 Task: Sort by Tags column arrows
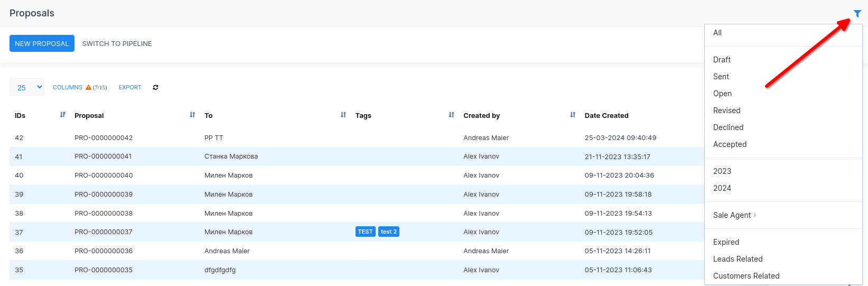(451, 115)
